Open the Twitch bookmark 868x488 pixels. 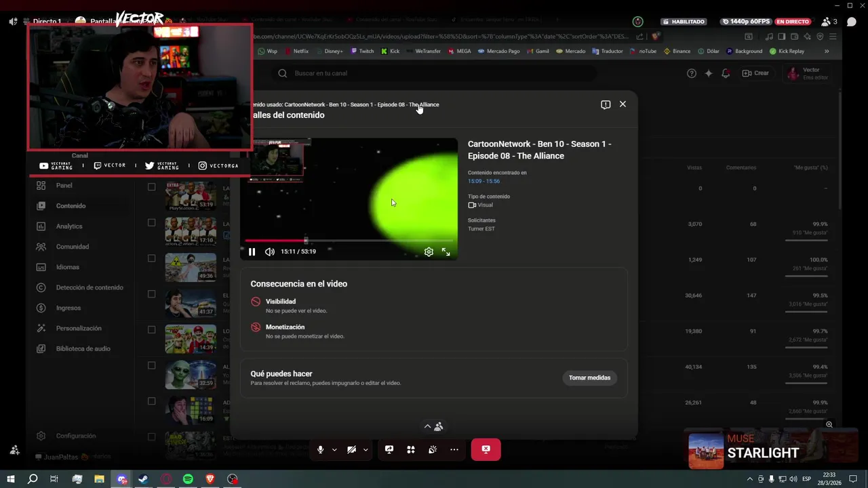click(x=362, y=51)
